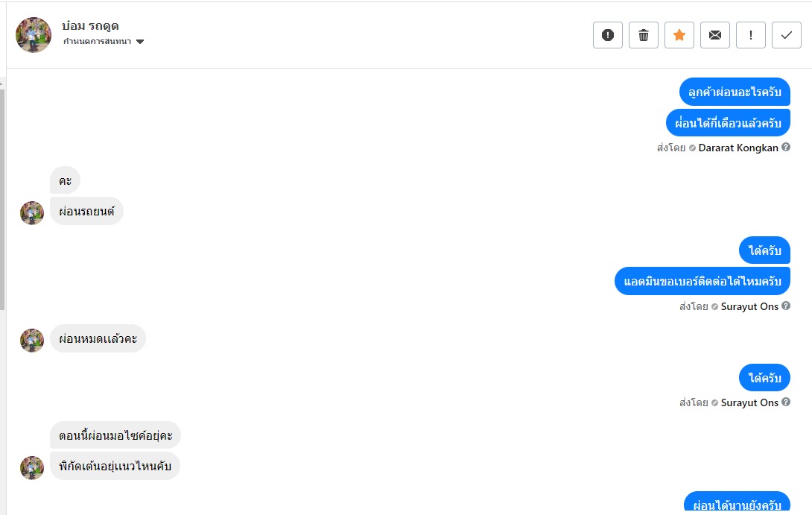Screen dimensions: 812x515
Task: Select message bubble ลูกค้าผ่อนอะไรครับ
Action: [735, 91]
